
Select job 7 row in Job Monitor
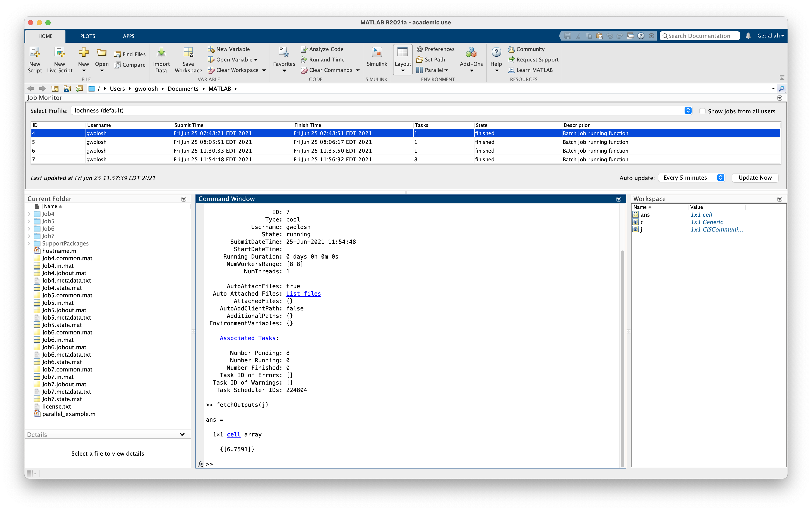[406, 159]
